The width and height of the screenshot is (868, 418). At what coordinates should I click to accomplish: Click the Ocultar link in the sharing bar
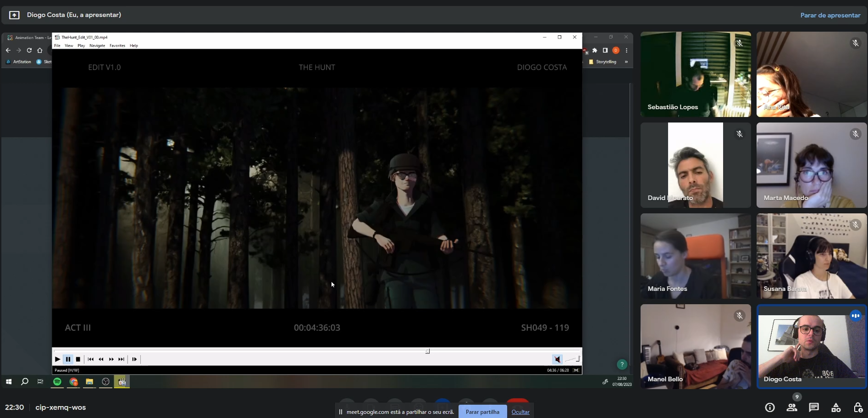coord(520,412)
